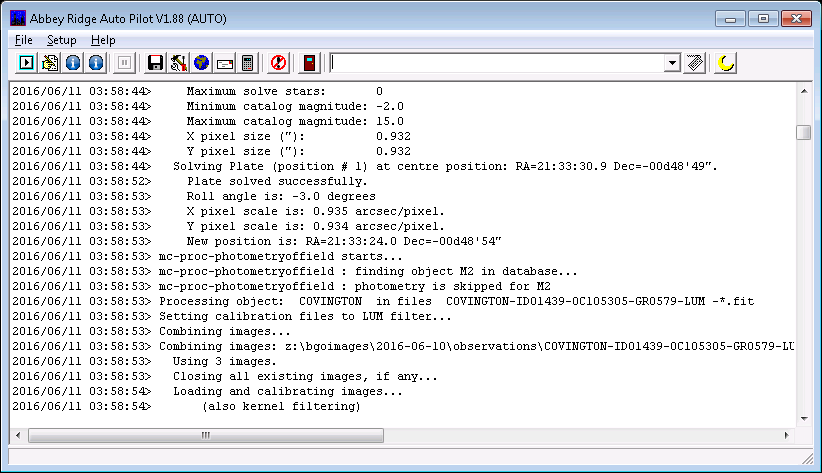Click the 'Processing object: COVINGTON' line
The width and height of the screenshot is (822, 473).
click(x=383, y=302)
